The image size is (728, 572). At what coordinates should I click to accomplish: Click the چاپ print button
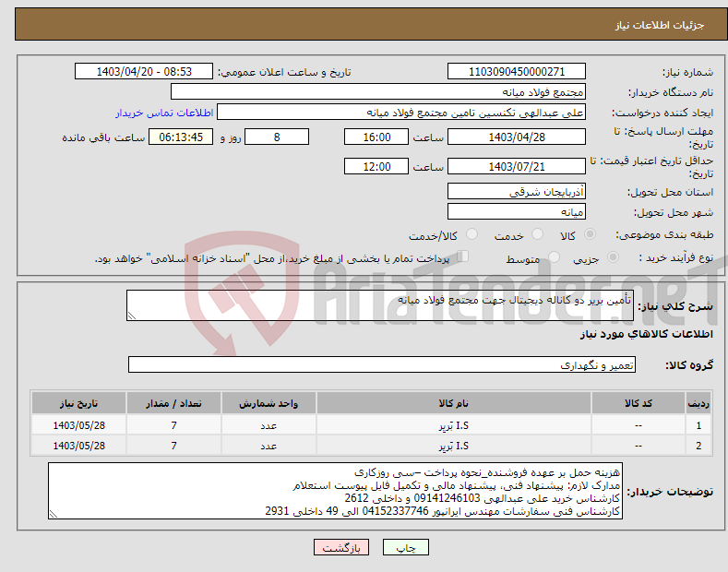tap(406, 548)
